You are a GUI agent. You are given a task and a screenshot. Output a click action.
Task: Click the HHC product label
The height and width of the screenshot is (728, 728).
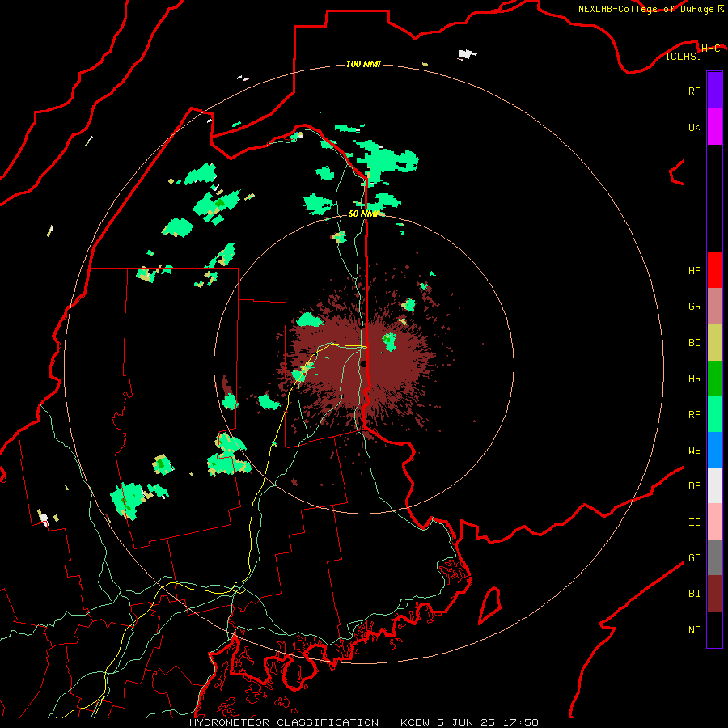[710, 48]
